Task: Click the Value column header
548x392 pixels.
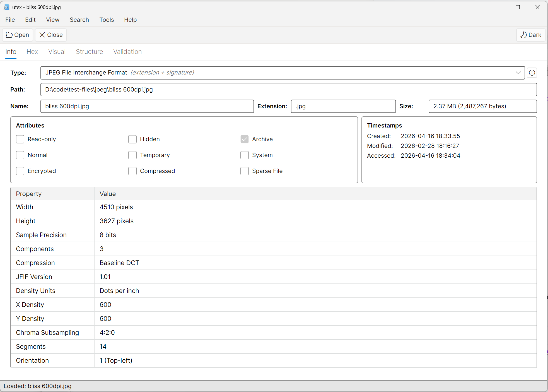Action: coord(108,194)
